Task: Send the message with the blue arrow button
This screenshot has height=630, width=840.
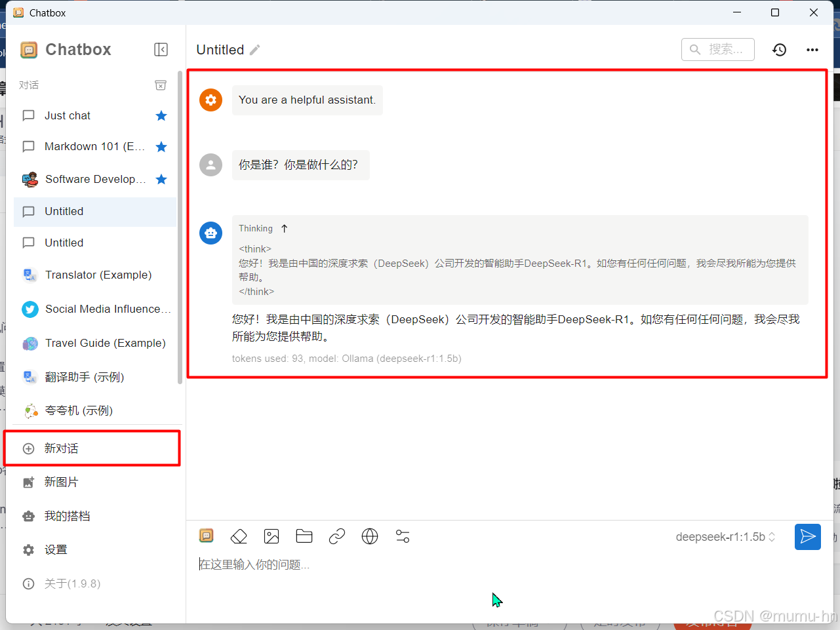Action: (808, 537)
